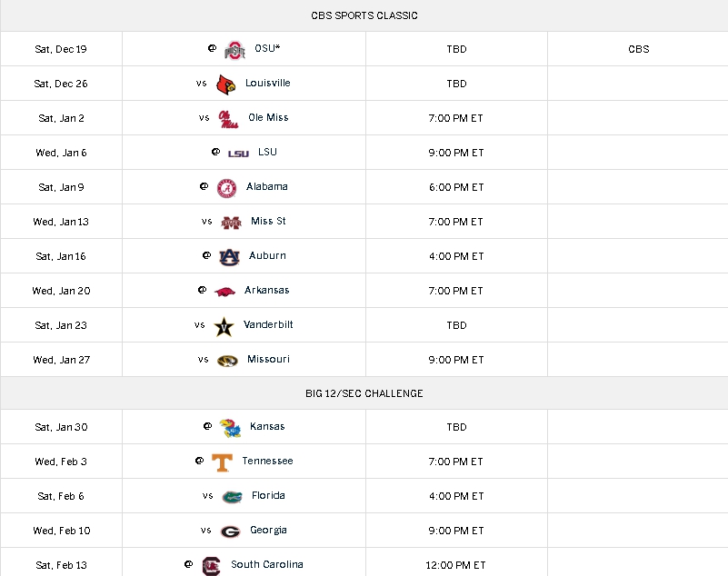Viewport: 728px width, 576px height.
Task: Click the Vanderbilt star logo
Action: pos(224,327)
